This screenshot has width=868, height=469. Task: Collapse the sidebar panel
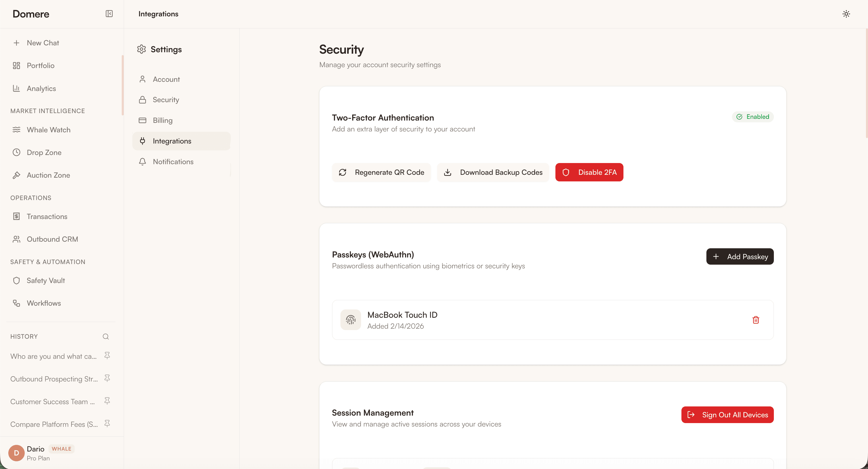(109, 14)
